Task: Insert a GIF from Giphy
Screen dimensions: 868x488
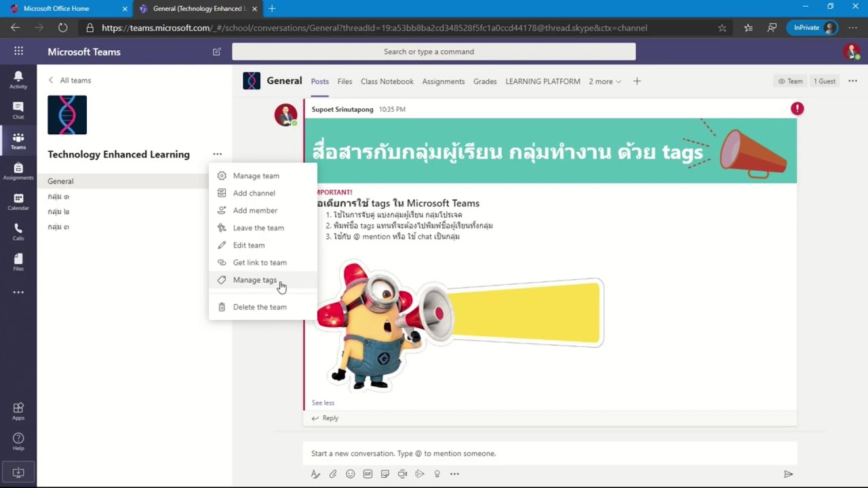Action: coord(368,474)
